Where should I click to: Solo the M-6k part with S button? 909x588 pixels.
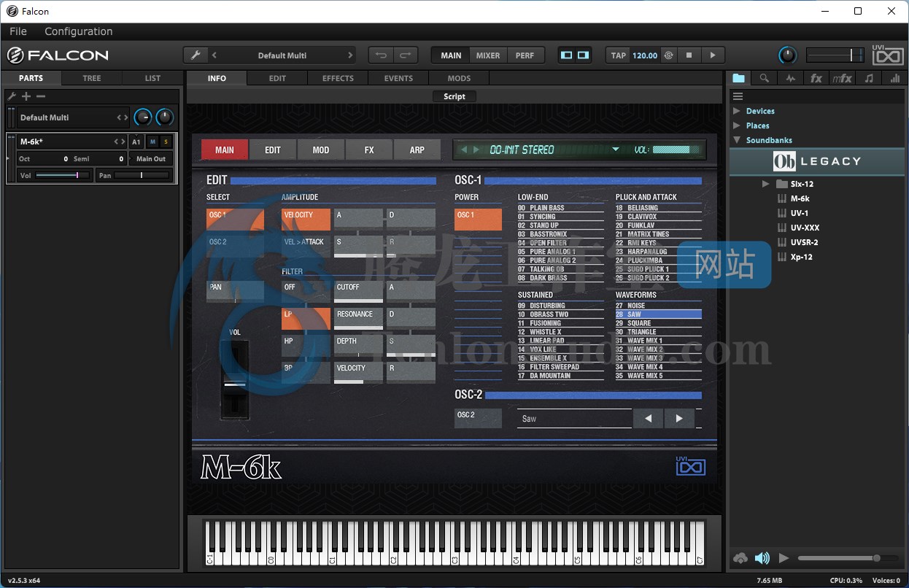[x=166, y=142]
